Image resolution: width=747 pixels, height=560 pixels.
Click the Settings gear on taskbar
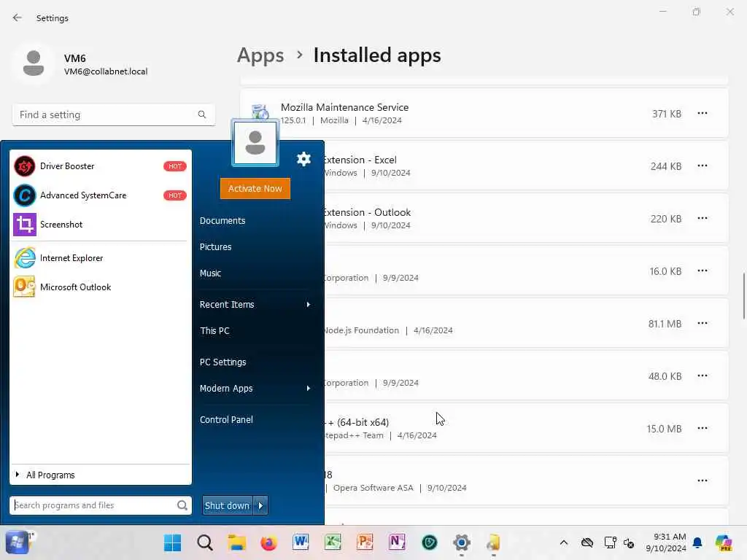(x=461, y=542)
